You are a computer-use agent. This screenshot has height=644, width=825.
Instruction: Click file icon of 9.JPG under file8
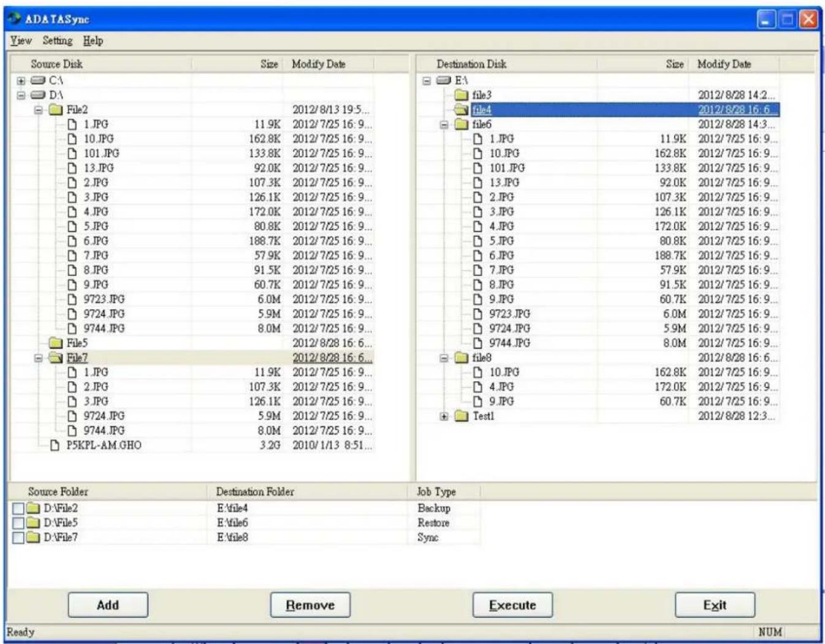point(477,401)
